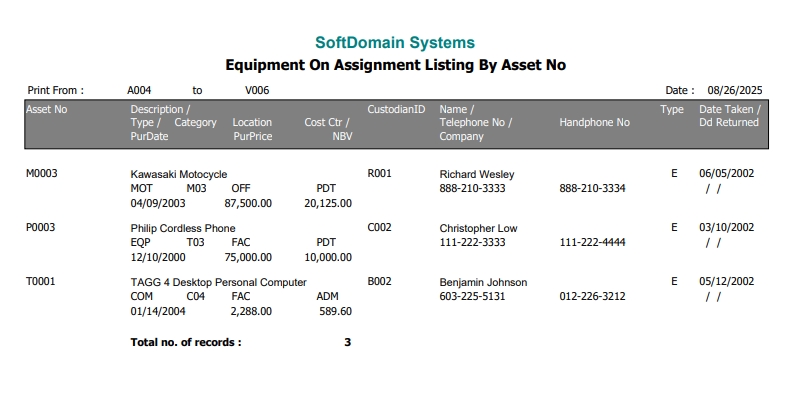
Task: Click custodian name Richard Wesley
Action: 477,174
